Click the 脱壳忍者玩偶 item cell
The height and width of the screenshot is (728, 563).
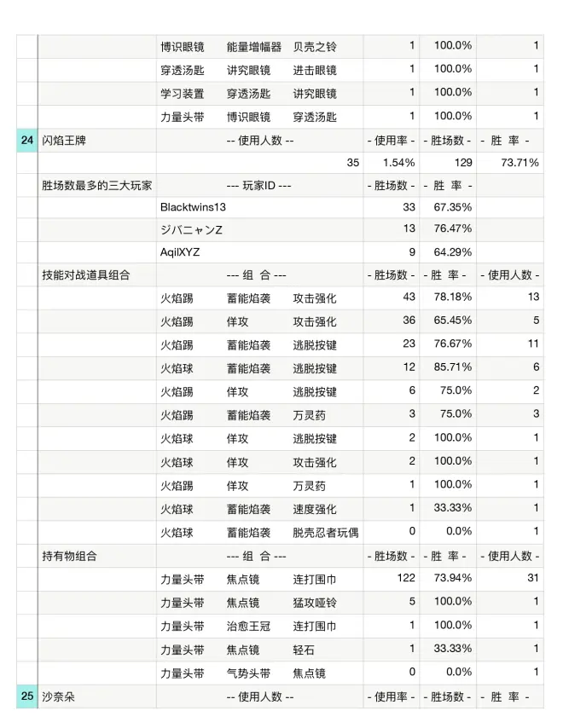pyautogui.click(x=325, y=533)
